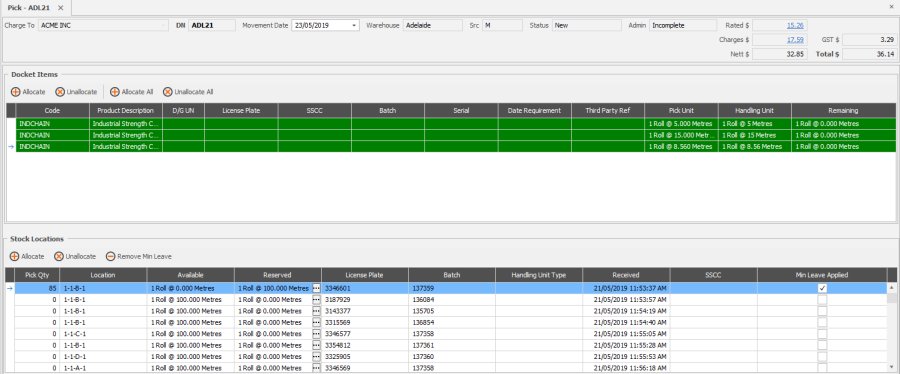The image size is (900, 374).
Task: Click location 1-1-A-1 cell
Action: click(x=103, y=368)
